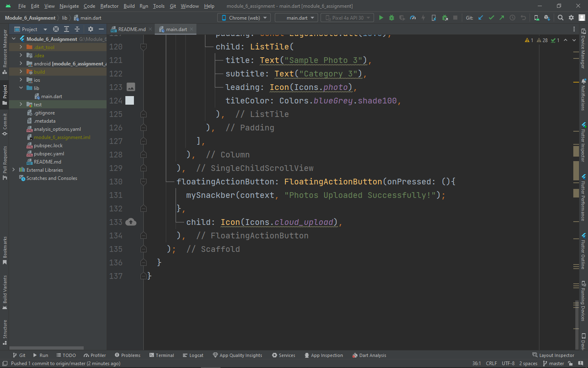
Task: Open the Refactor menu
Action: (x=109, y=6)
